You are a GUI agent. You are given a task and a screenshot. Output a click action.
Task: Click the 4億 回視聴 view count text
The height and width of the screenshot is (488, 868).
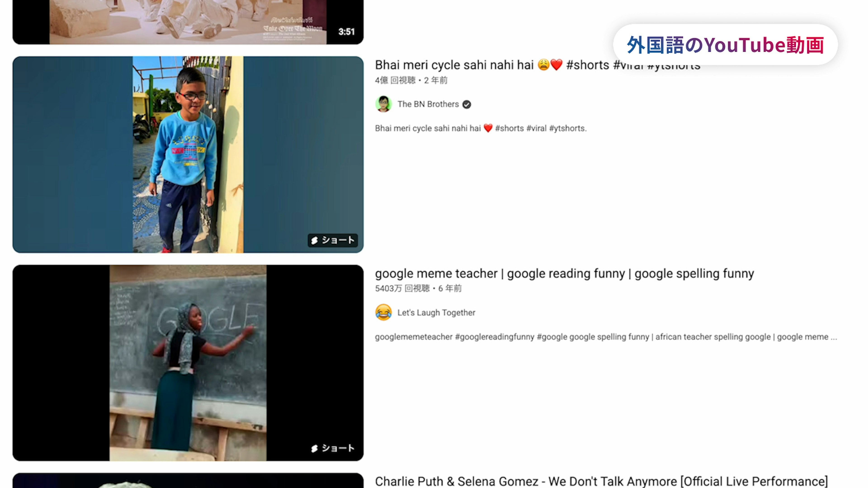(x=395, y=80)
